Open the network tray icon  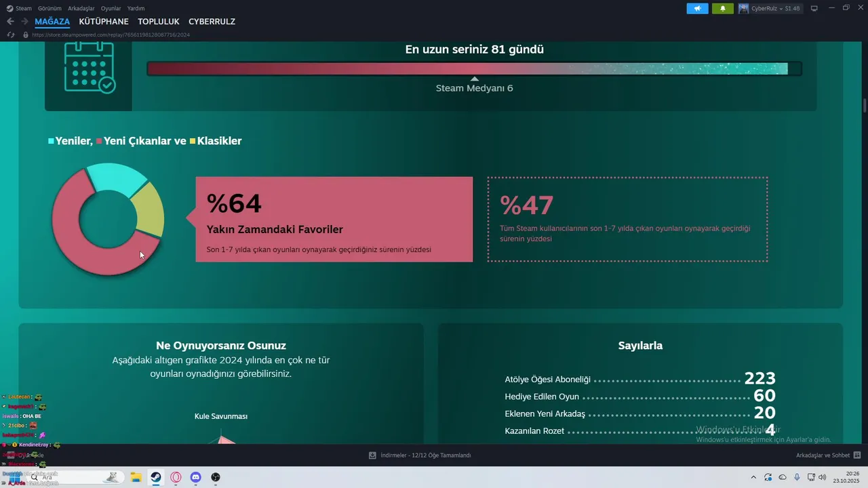(810, 477)
